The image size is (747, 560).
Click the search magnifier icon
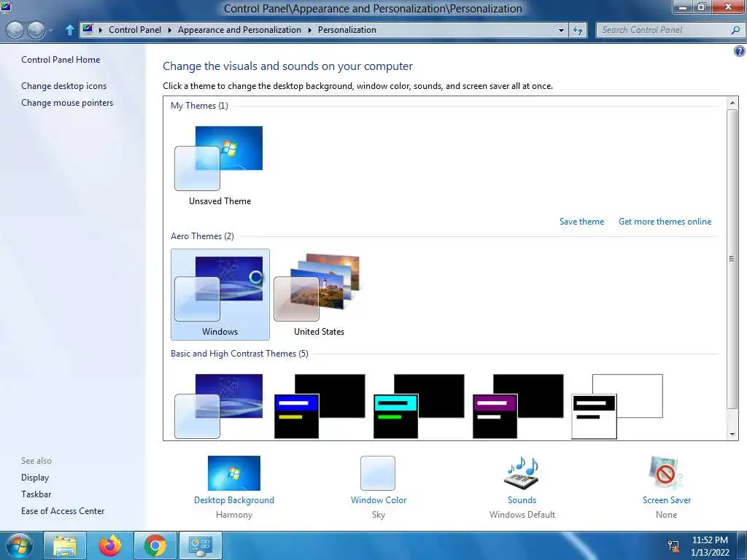pos(735,30)
